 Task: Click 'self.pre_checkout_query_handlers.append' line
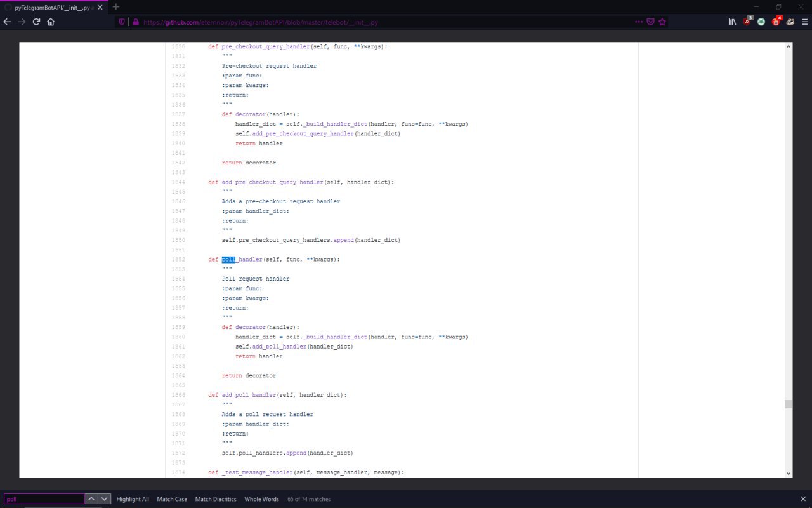pos(311,240)
